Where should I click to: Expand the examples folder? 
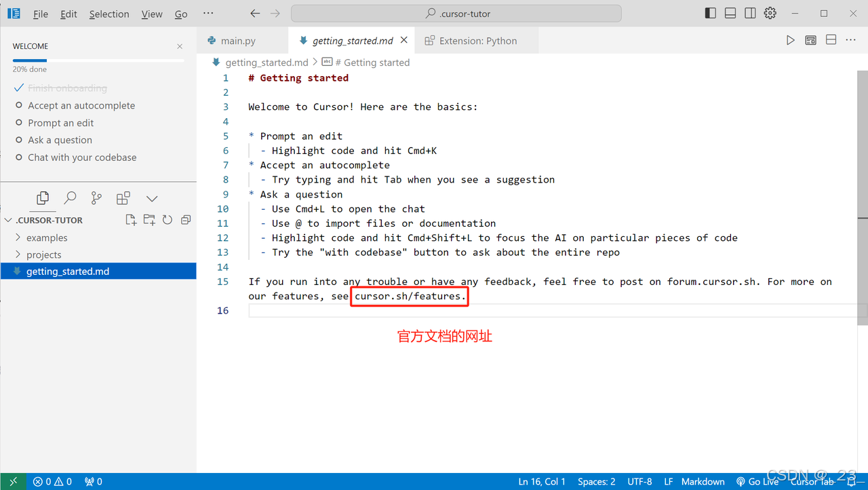47,238
